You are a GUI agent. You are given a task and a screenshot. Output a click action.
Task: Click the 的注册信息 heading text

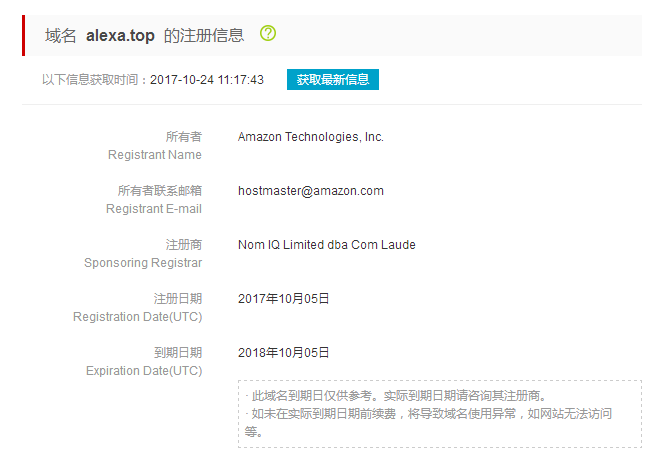204,36
